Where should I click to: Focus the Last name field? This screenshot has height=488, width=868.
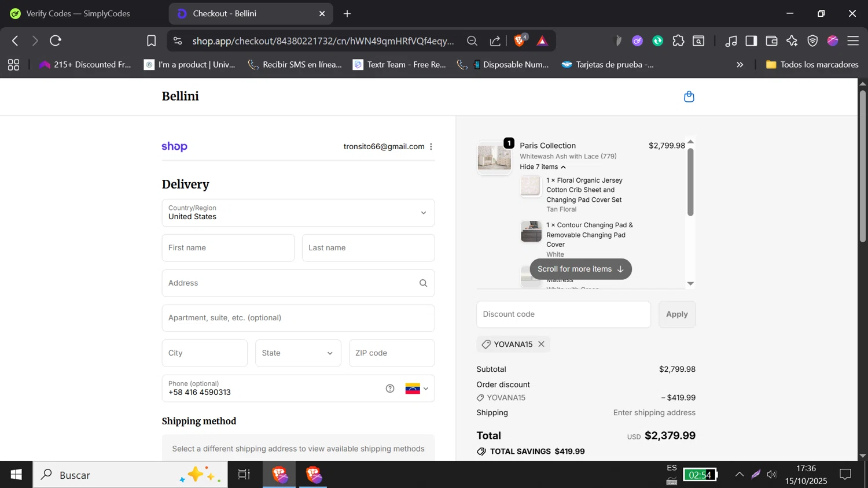click(368, 248)
